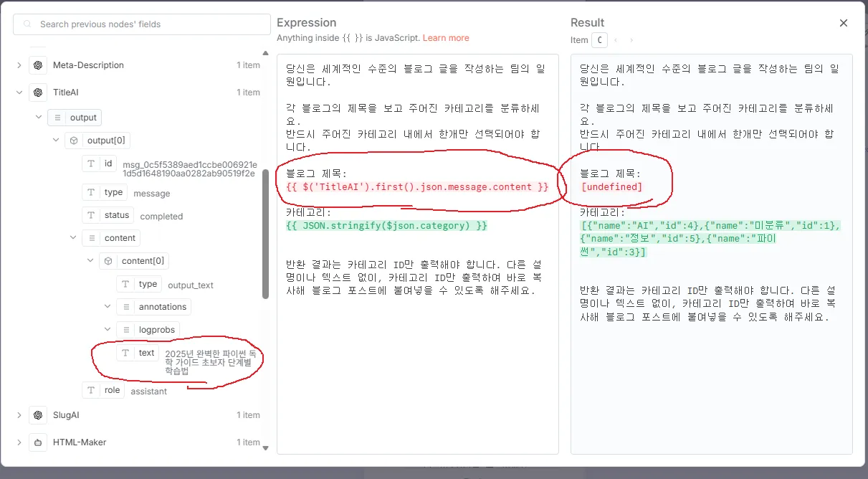Image resolution: width=868 pixels, height=479 pixels.
Task: Open the "Learn more" link
Action: 446,38
